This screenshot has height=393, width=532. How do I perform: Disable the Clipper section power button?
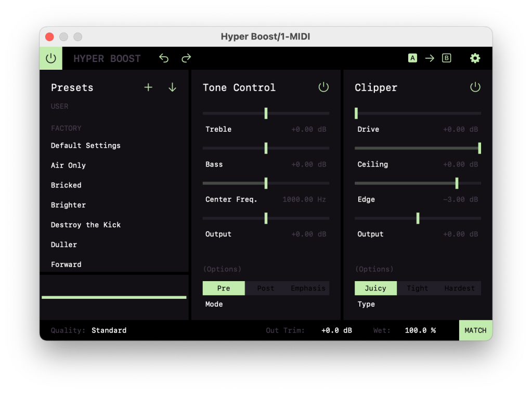pos(475,87)
